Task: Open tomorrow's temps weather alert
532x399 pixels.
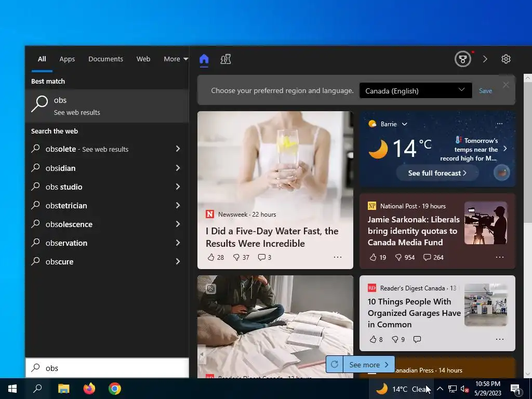Action: click(474, 149)
